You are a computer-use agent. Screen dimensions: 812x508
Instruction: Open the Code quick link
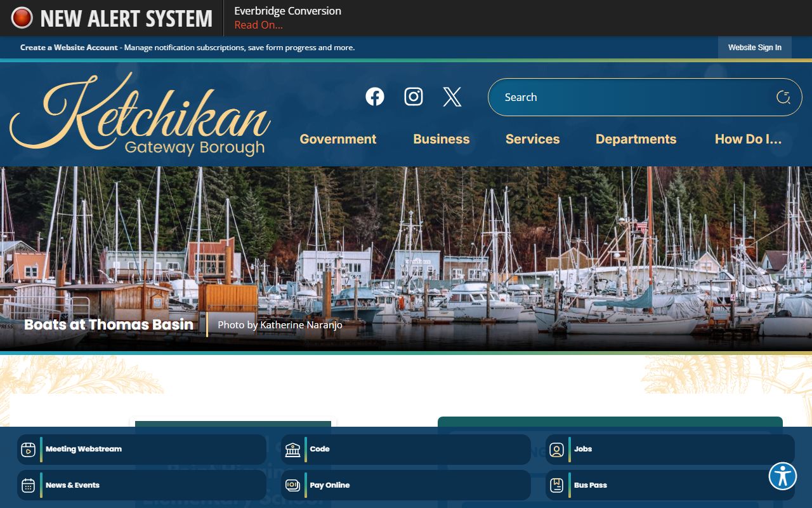click(x=406, y=450)
